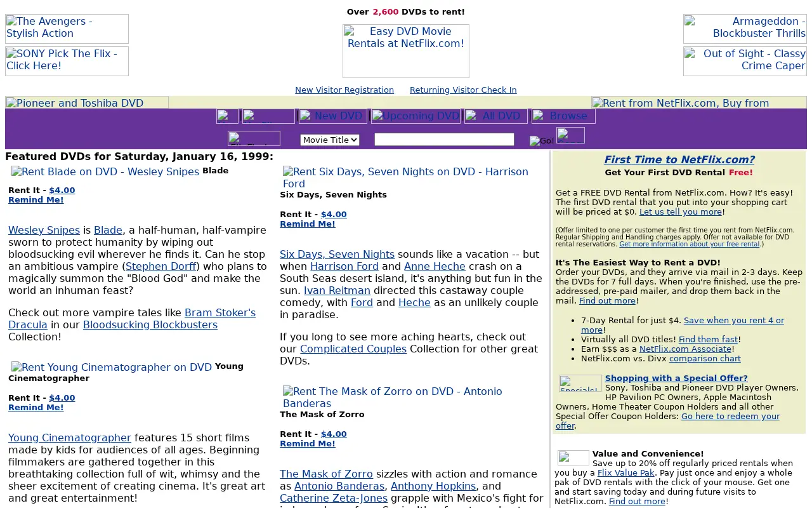Open the Wesley Snipes link
Screen dimensions: 812x508
coord(44,230)
